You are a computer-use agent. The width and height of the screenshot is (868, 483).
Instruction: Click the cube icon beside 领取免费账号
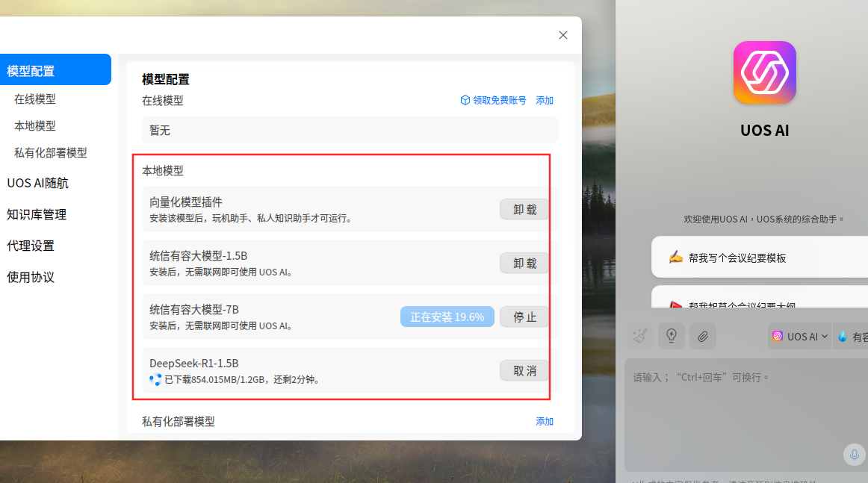tap(465, 100)
